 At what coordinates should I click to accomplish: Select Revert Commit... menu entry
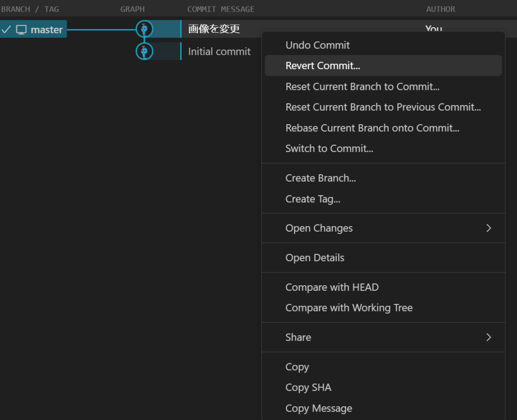pyautogui.click(x=323, y=66)
